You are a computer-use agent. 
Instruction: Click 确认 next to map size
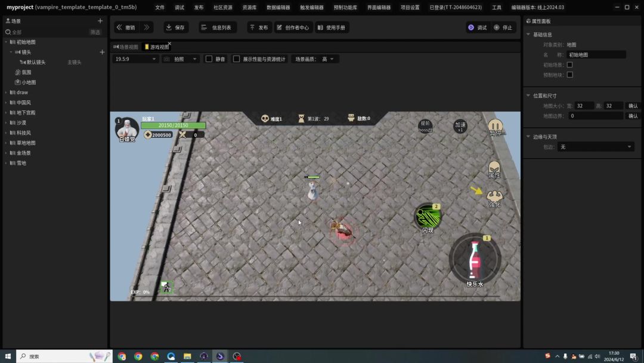(633, 106)
